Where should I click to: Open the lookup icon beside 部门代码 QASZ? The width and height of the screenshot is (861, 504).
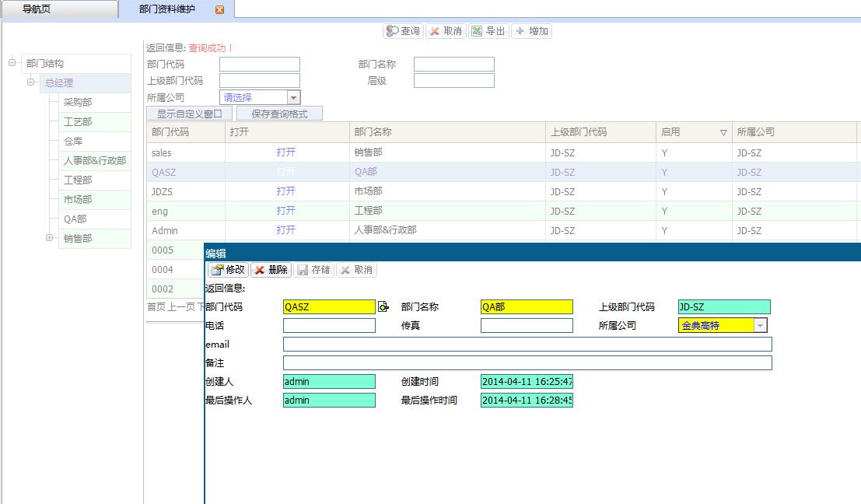coord(383,307)
